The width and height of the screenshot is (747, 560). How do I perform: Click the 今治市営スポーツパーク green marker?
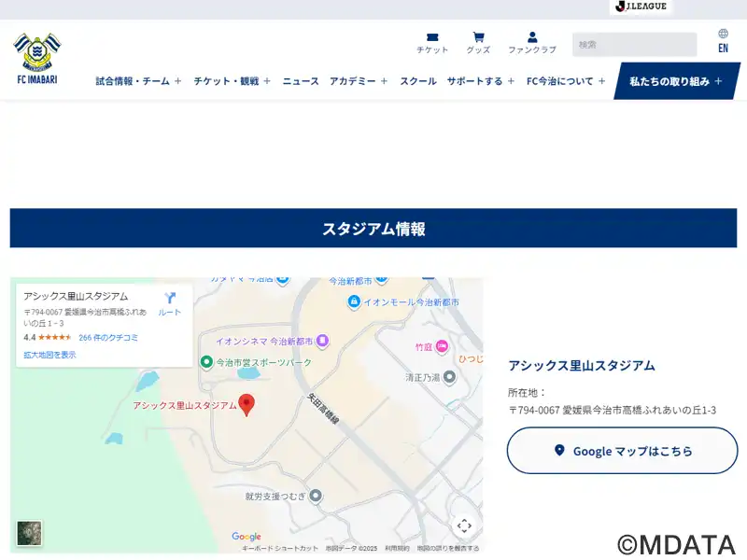[x=206, y=362]
